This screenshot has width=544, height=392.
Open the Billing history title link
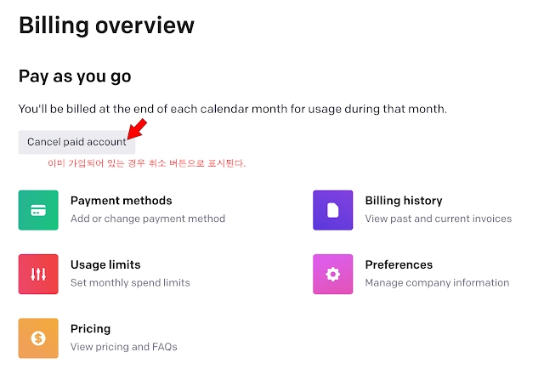pos(404,201)
